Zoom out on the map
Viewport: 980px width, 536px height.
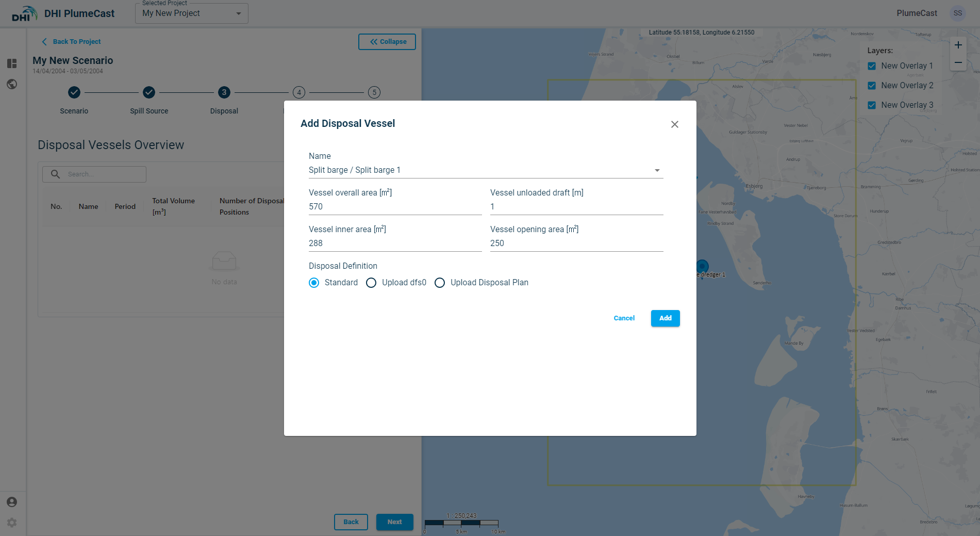coord(958,62)
